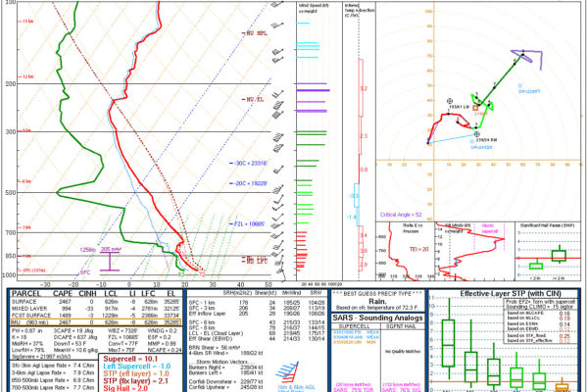Screen dimensions: 588x392
Task: Click the -30C = 23316' height label
Action: coord(248,164)
